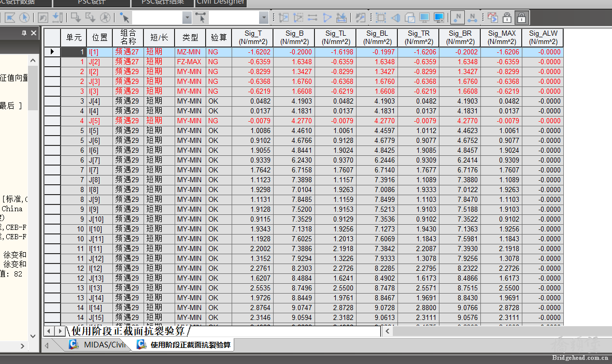Pin the left side panel
The image size is (612, 364).
[x=24, y=33]
